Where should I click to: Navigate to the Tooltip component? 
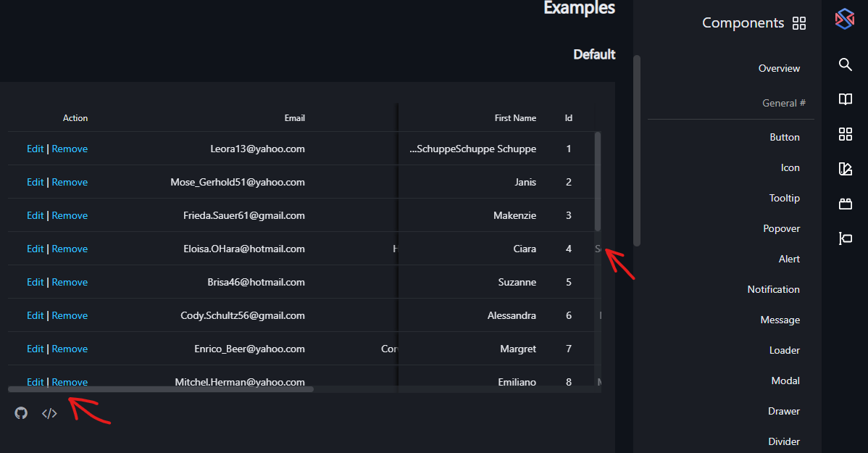click(785, 197)
